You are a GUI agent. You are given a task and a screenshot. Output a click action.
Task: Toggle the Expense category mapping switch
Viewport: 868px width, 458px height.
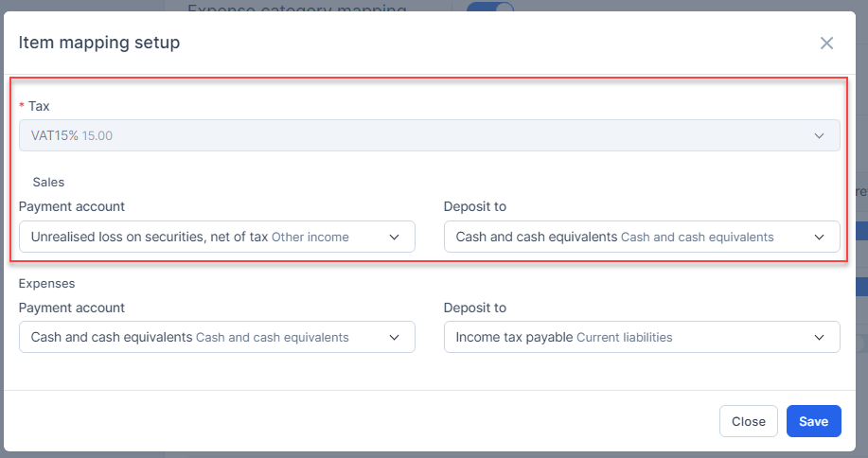(490, 7)
